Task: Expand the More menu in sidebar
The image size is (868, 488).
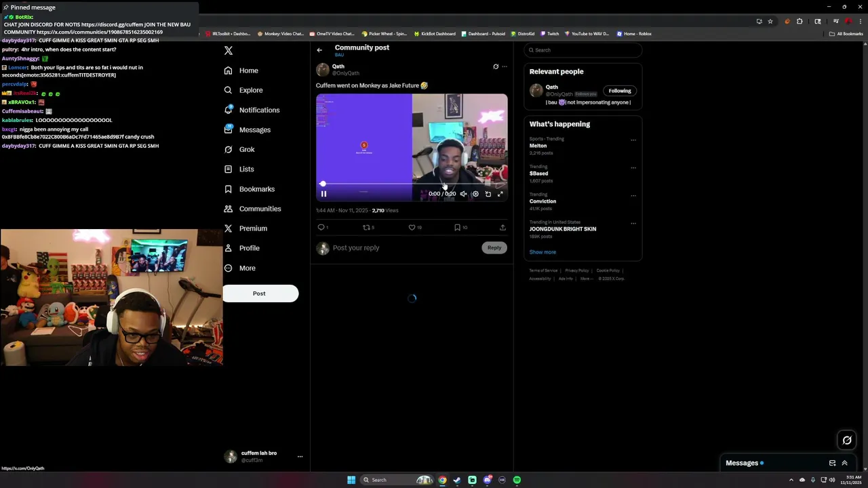Action: click(239, 268)
